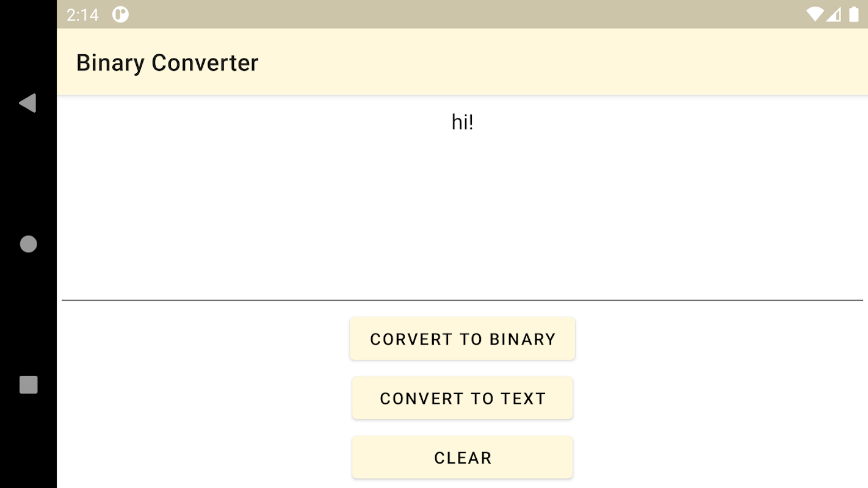Tap the word BINARY on the first button

(x=523, y=339)
